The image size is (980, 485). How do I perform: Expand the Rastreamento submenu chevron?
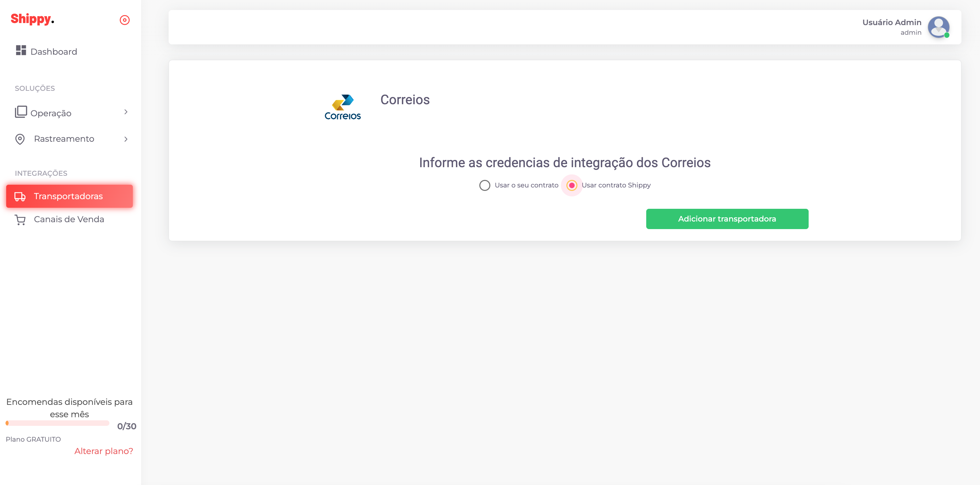tap(126, 139)
